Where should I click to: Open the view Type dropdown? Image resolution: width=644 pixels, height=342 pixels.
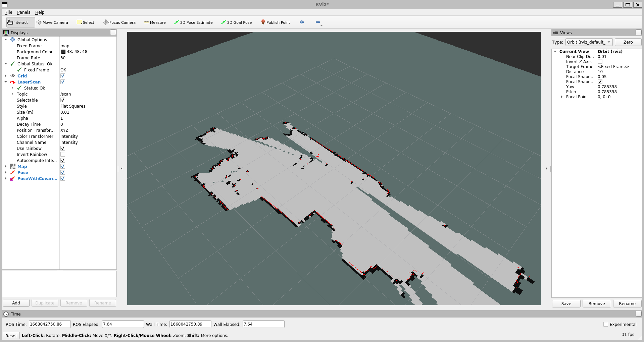(x=589, y=42)
